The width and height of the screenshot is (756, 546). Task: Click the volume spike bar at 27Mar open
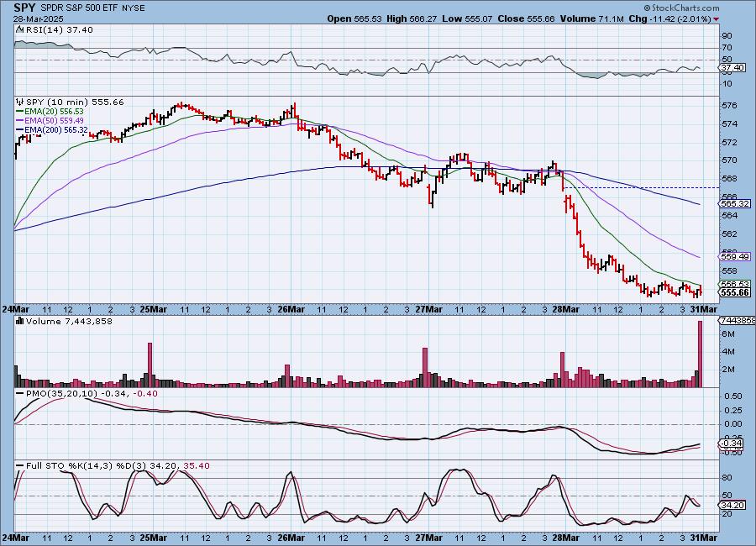(x=425, y=368)
